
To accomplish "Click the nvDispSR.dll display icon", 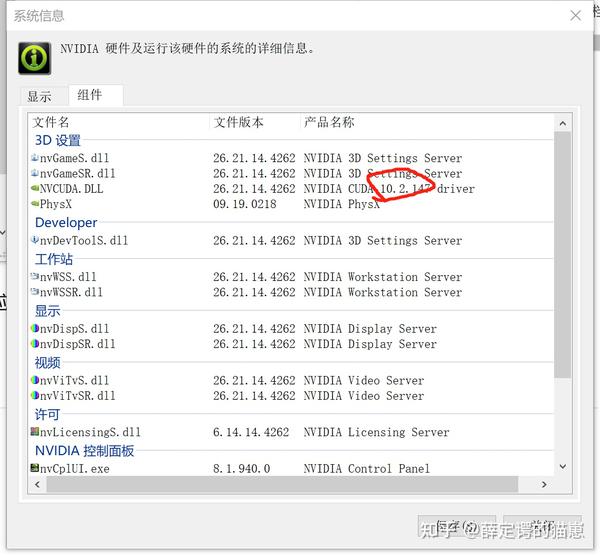I will click(35, 343).
